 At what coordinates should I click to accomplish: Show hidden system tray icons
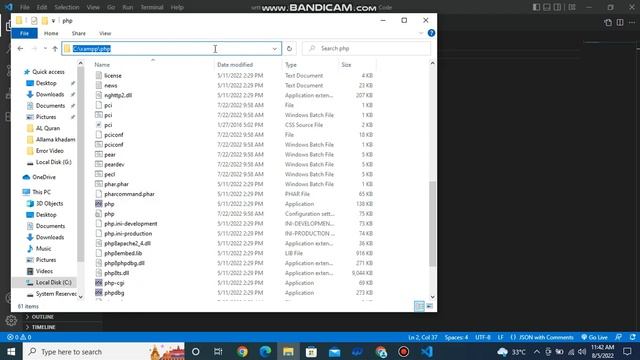(x=537, y=351)
